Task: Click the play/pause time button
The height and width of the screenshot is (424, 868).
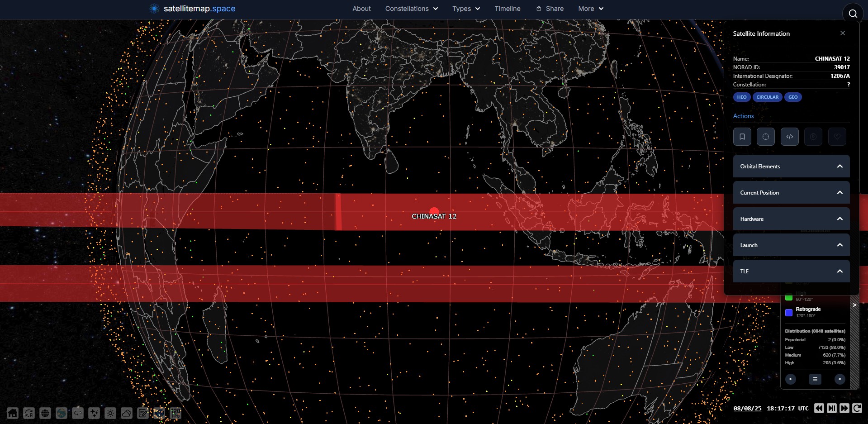Action: pos(832,408)
